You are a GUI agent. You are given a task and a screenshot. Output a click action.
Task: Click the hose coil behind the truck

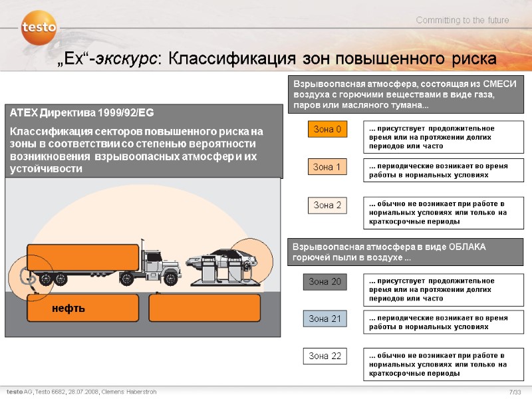click(x=28, y=277)
